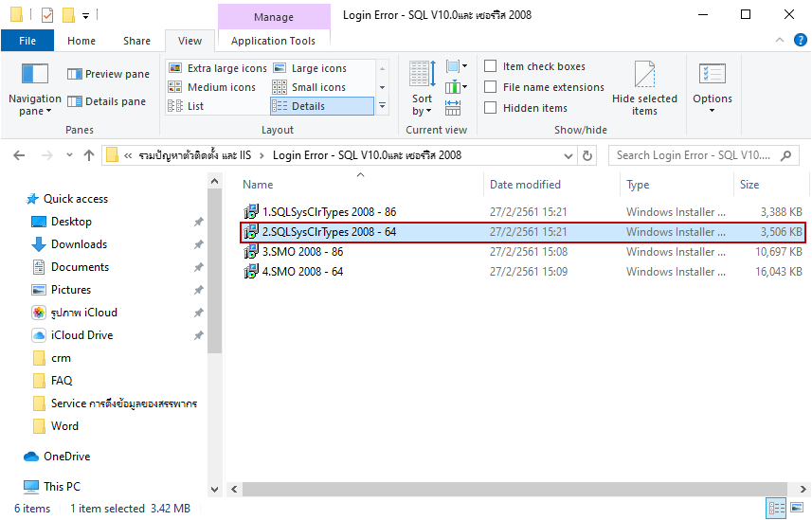Open the Word folder in sidebar
The height and width of the screenshot is (520, 812).
[x=55, y=426]
